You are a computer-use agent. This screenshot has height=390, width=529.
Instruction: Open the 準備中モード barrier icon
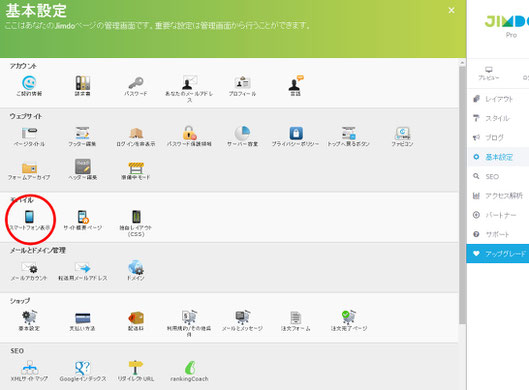click(x=136, y=167)
